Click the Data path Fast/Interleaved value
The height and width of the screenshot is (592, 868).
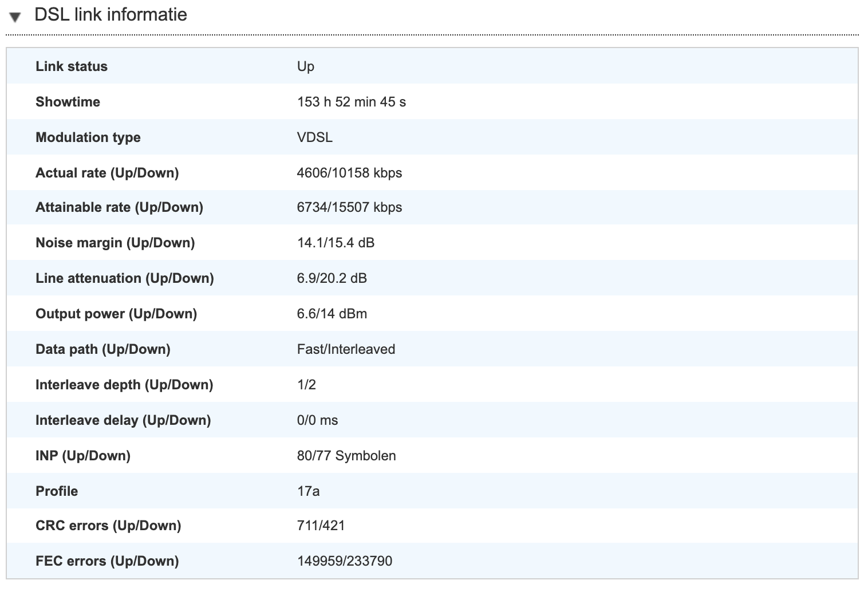coord(345,349)
